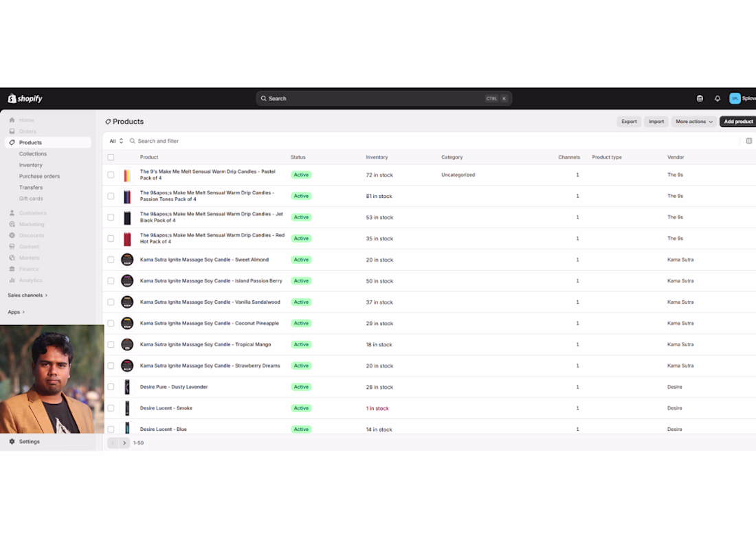Click the Finance icon in sidebar

pyautogui.click(x=12, y=269)
